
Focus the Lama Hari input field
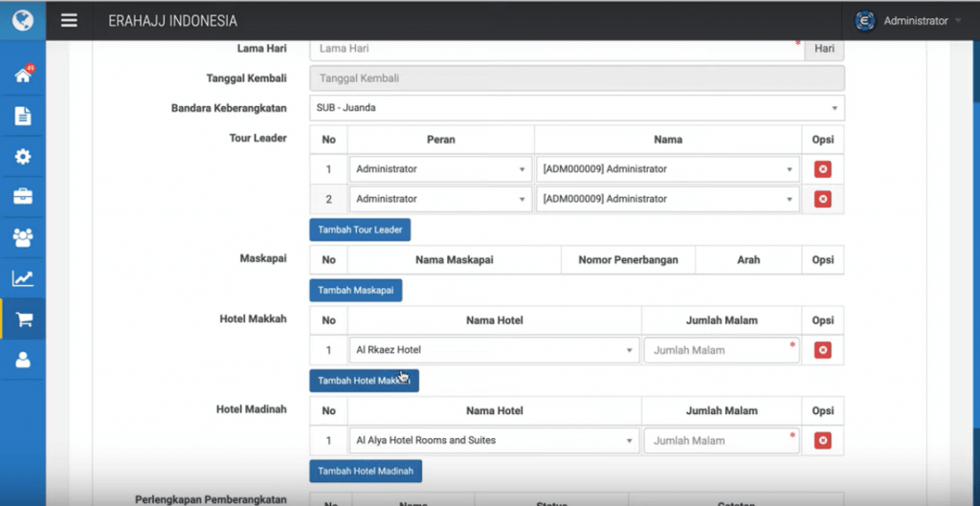[x=555, y=49]
